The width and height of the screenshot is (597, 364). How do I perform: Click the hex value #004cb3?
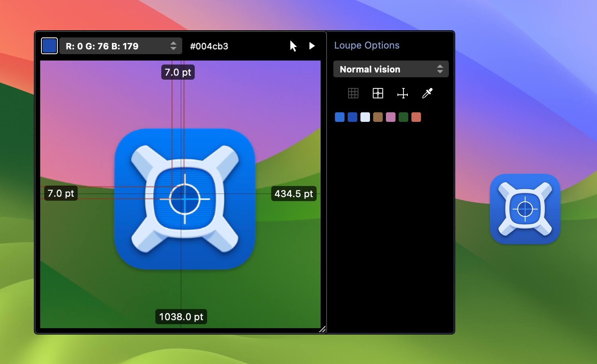click(x=209, y=46)
